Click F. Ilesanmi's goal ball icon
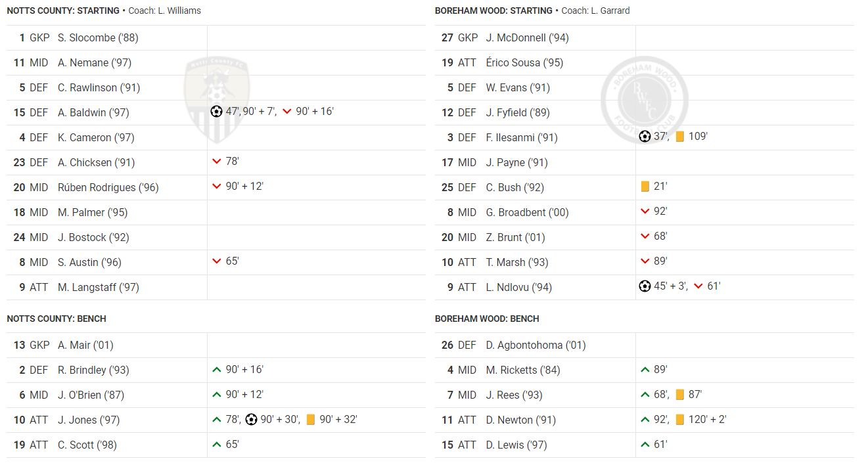This screenshot has height=467, width=868. (645, 137)
